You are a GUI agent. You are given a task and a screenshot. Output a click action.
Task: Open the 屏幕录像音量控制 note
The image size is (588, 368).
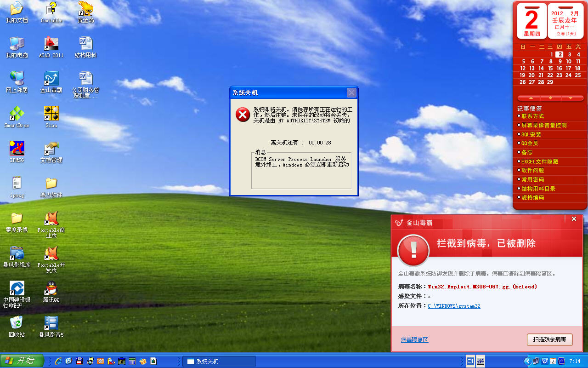point(544,125)
